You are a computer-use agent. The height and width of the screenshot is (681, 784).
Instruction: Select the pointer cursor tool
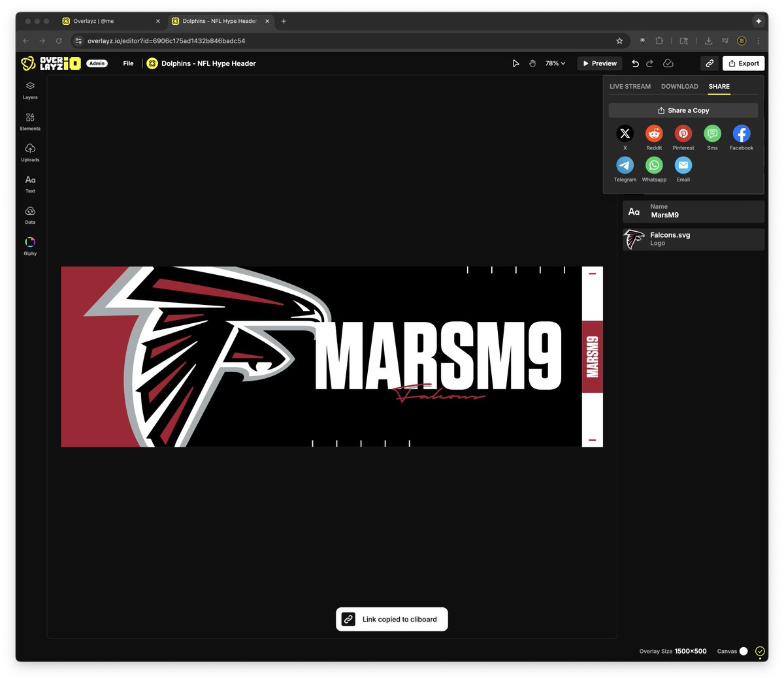coord(515,63)
